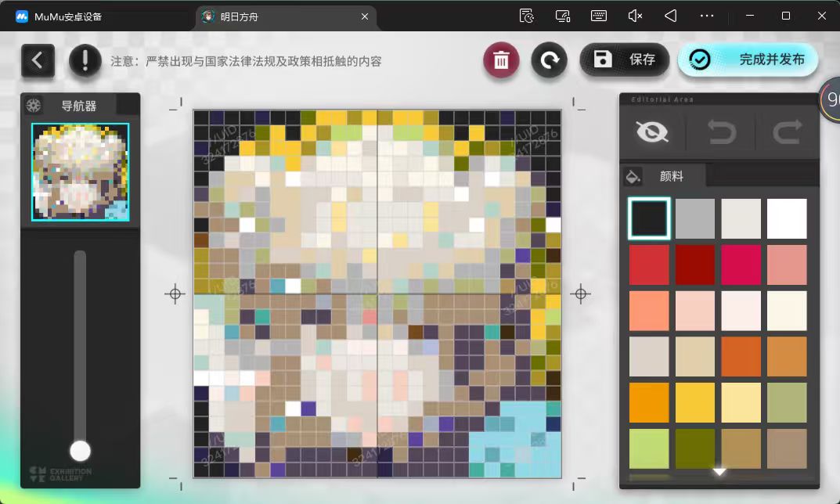Image resolution: width=840 pixels, height=504 pixels.
Task: Click the right crosshair alignment marker
Action: pos(580,294)
